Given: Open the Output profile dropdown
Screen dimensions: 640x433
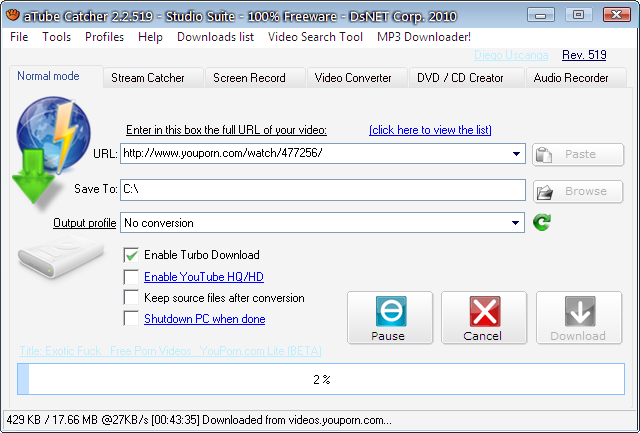Looking at the screenshot, I should click(x=516, y=223).
